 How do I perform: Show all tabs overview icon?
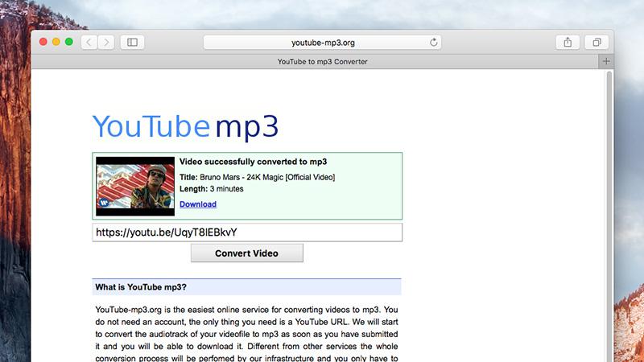597,43
